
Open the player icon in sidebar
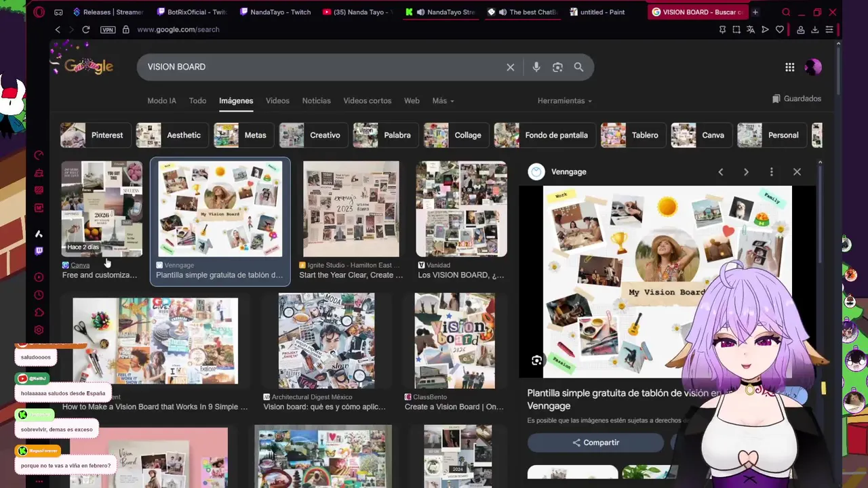click(39, 277)
